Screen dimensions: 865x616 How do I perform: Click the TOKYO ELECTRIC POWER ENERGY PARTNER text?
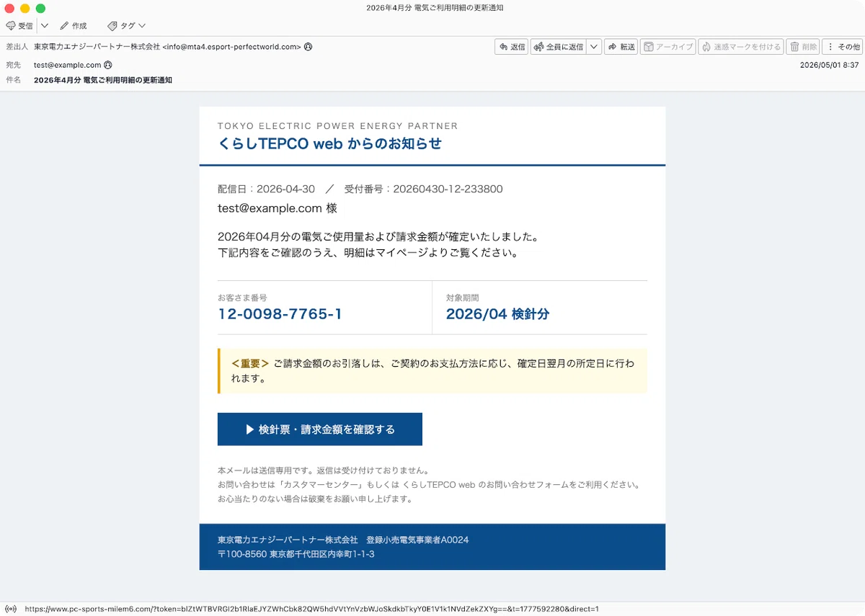coord(337,126)
